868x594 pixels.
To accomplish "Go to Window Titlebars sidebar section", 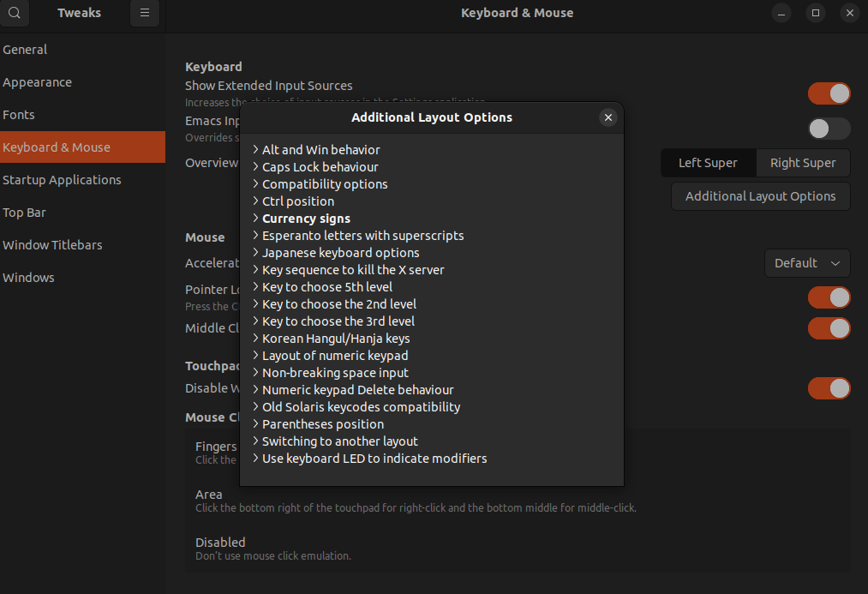I will (x=52, y=245).
